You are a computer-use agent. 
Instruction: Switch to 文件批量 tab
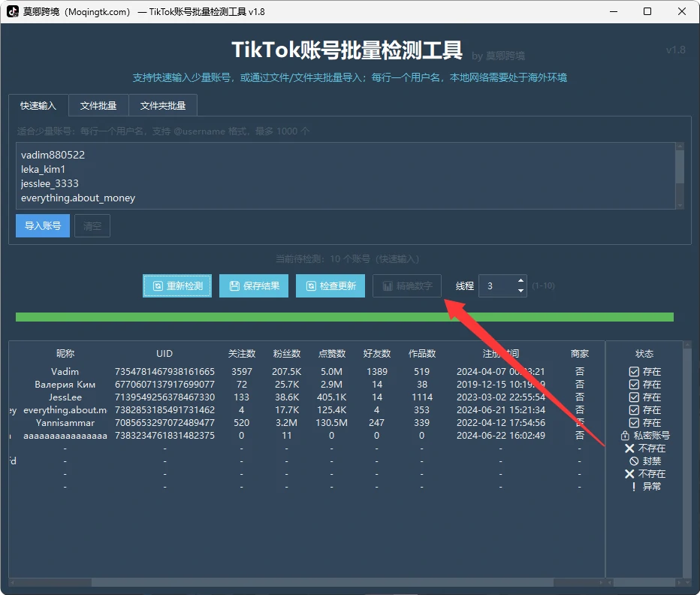98,105
